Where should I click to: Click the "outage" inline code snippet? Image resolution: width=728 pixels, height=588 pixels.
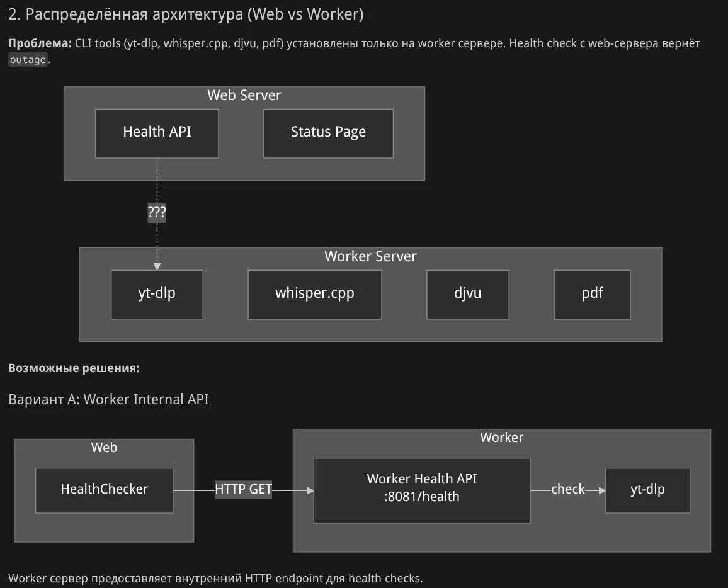[x=28, y=60]
